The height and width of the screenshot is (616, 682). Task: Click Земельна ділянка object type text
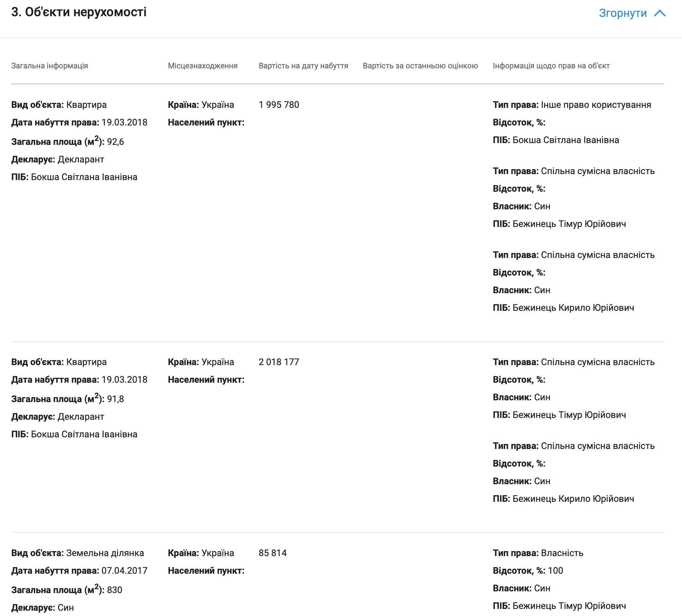pyautogui.click(x=105, y=553)
